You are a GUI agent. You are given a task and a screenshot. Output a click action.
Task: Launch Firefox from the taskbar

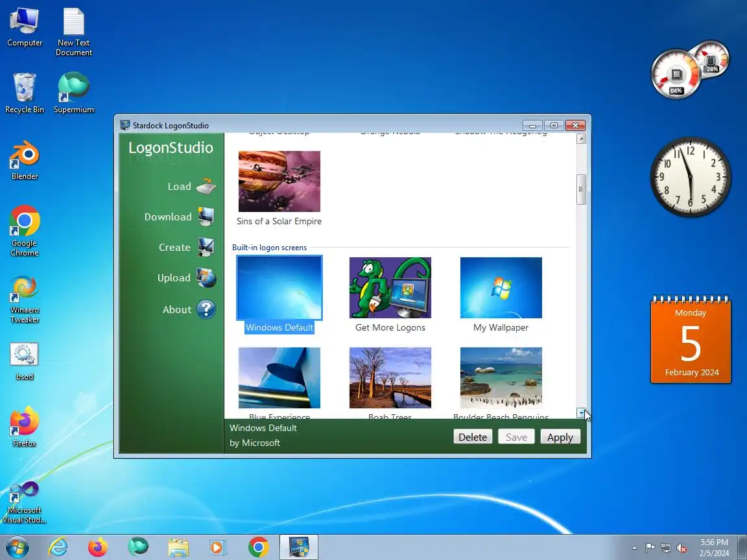coord(98,547)
